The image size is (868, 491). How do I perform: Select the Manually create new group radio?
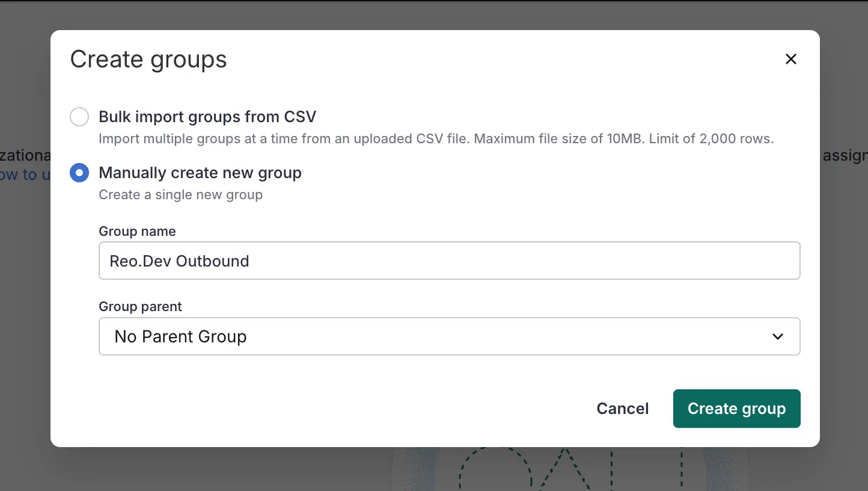tap(79, 173)
